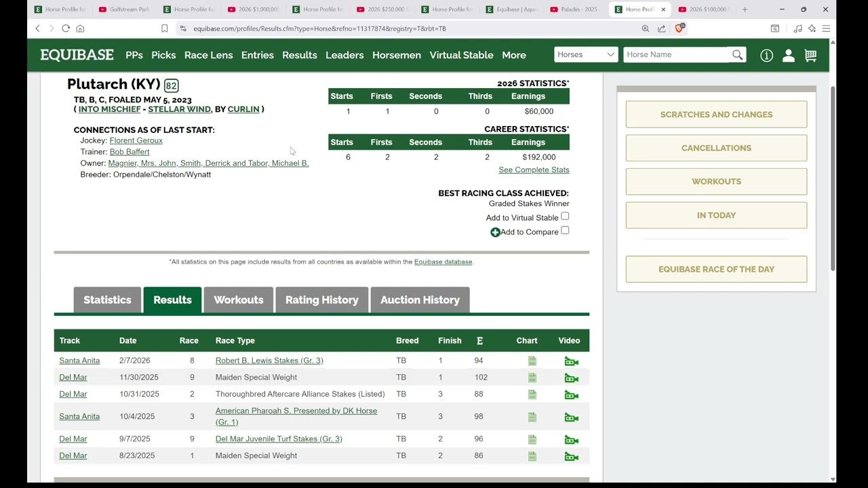Open chart for American Pharoah S. row
The height and width of the screenshot is (488, 868).
(x=532, y=417)
